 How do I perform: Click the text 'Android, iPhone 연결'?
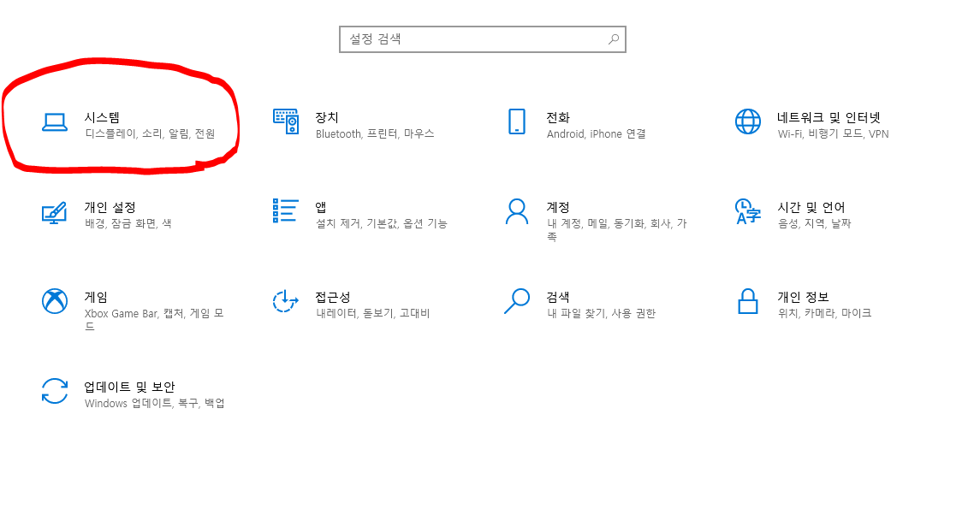click(x=597, y=133)
